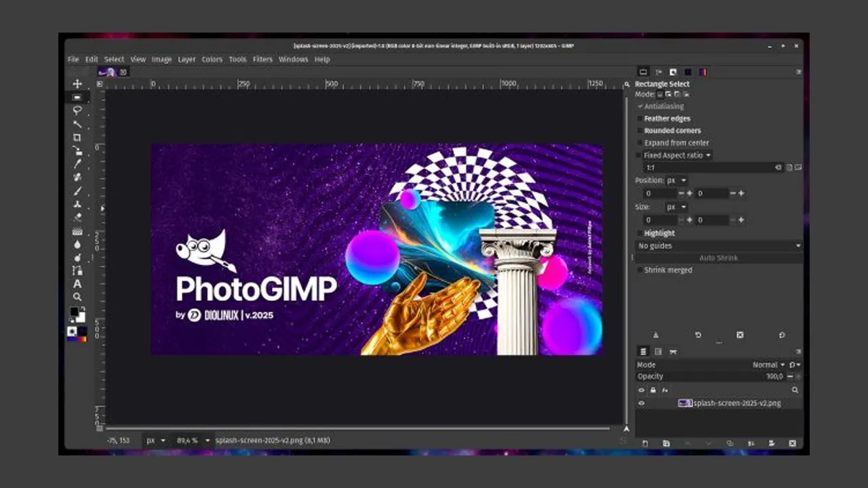868x488 pixels.
Task: Open the Colors menu
Action: coord(212,60)
